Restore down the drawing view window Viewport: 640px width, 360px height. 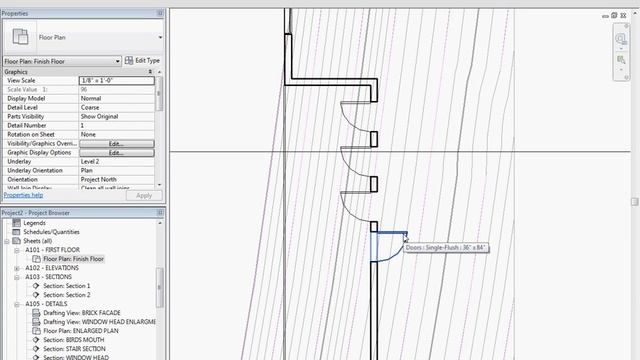pos(614,16)
